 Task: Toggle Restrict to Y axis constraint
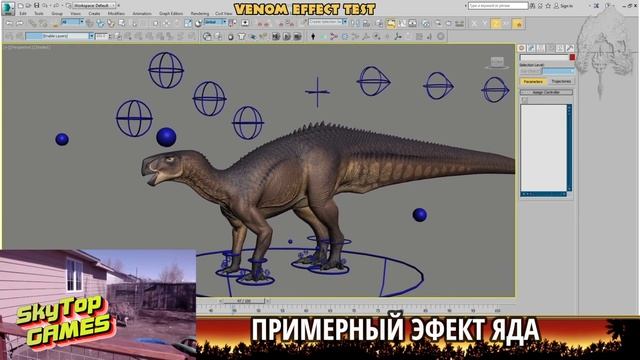pyautogui.click(x=485, y=24)
